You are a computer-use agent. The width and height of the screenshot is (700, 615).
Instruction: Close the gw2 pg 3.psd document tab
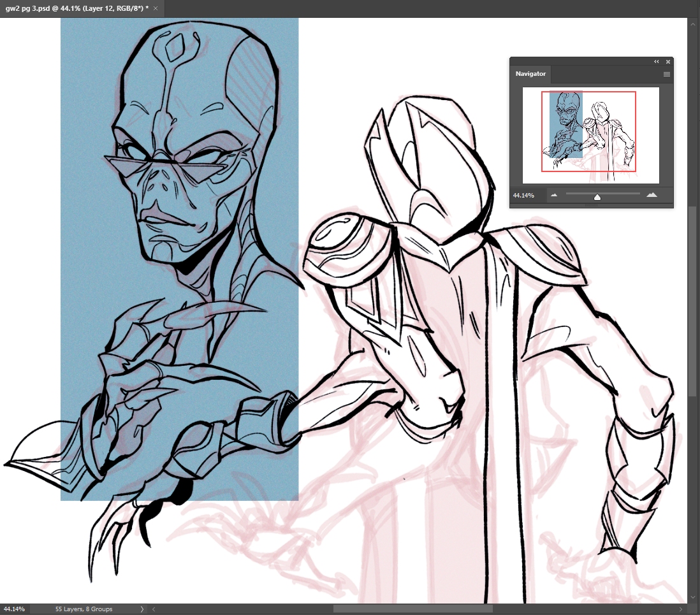click(x=156, y=8)
